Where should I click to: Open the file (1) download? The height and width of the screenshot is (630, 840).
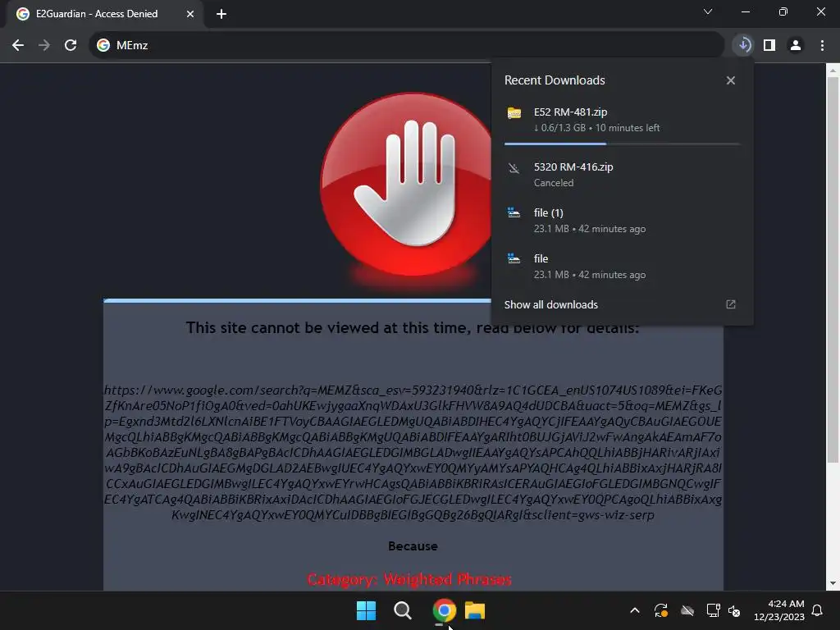pyautogui.click(x=622, y=220)
